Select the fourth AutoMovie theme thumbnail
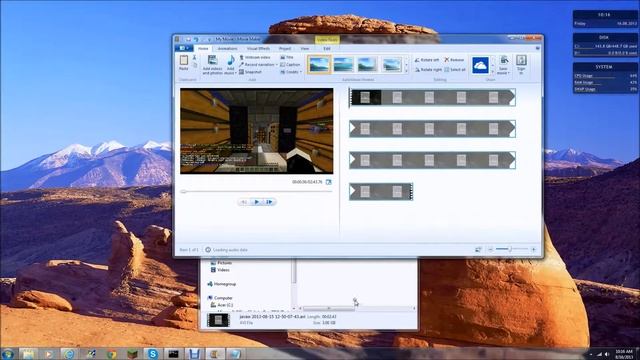Image resolution: width=640 pixels, height=360 pixels. point(392,64)
